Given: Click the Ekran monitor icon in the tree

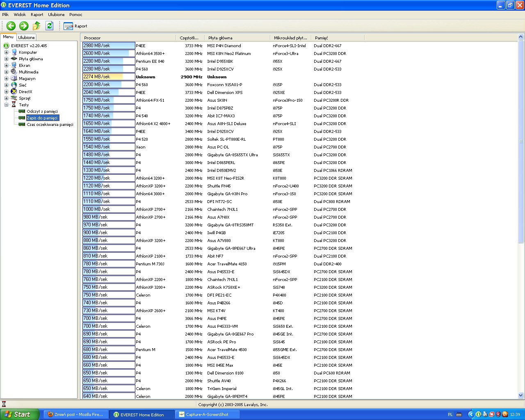Looking at the screenshot, I should pos(14,65).
